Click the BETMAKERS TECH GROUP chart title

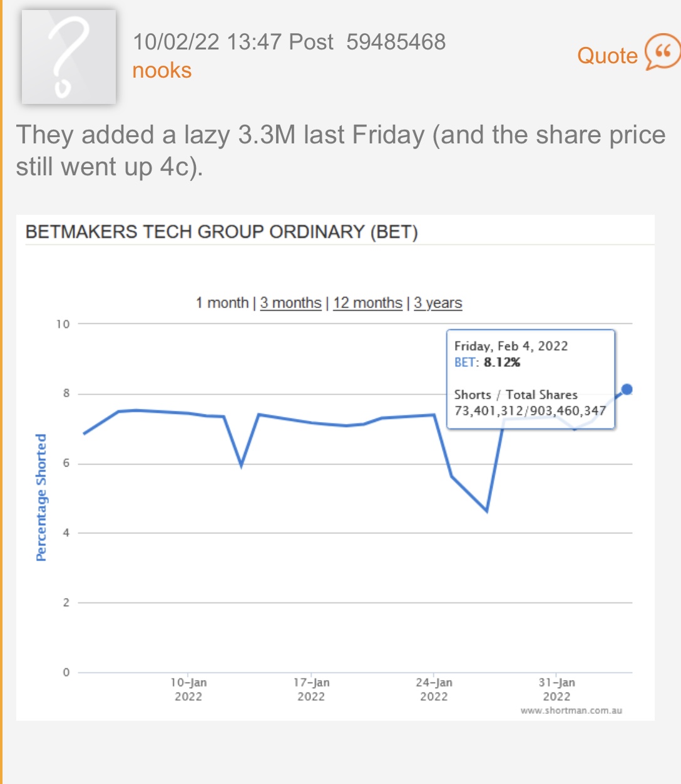[222, 232]
